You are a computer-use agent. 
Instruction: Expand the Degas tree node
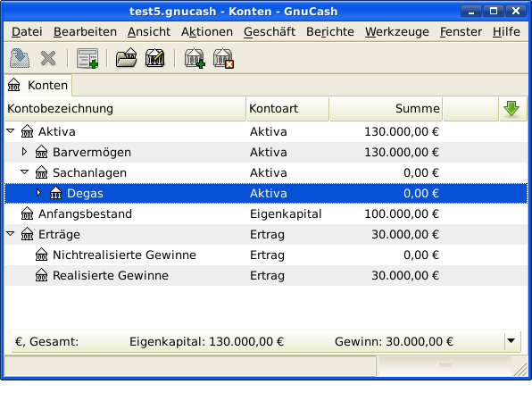[38, 193]
